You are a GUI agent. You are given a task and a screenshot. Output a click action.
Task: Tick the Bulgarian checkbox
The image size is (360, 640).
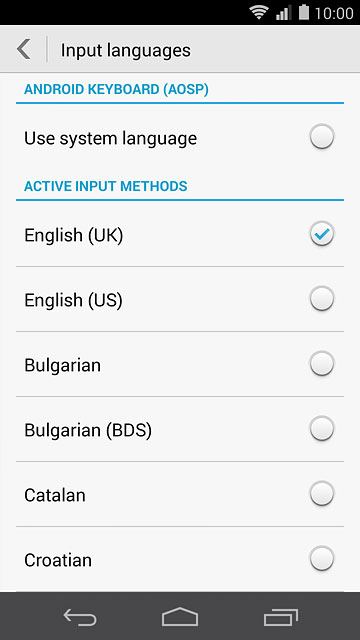click(x=322, y=363)
